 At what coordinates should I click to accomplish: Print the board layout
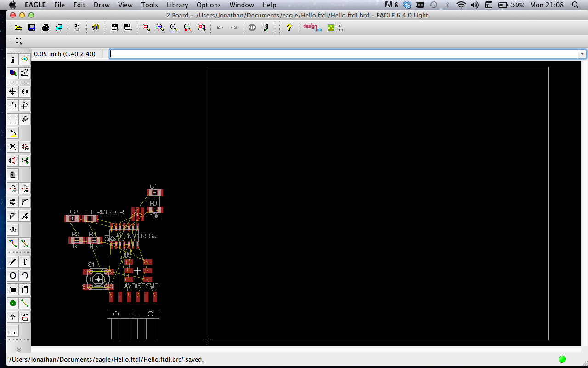(45, 28)
